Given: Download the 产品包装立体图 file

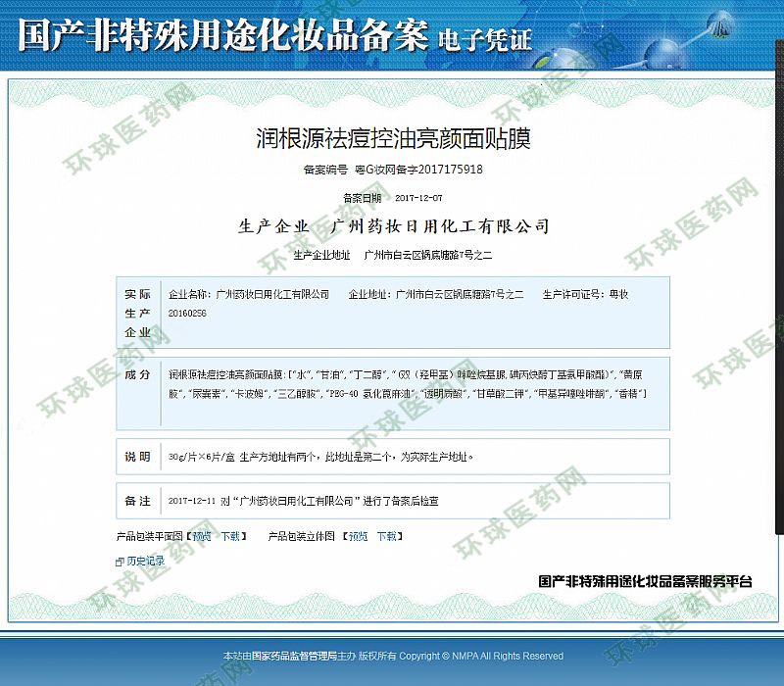Looking at the screenshot, I should [387, 536].
